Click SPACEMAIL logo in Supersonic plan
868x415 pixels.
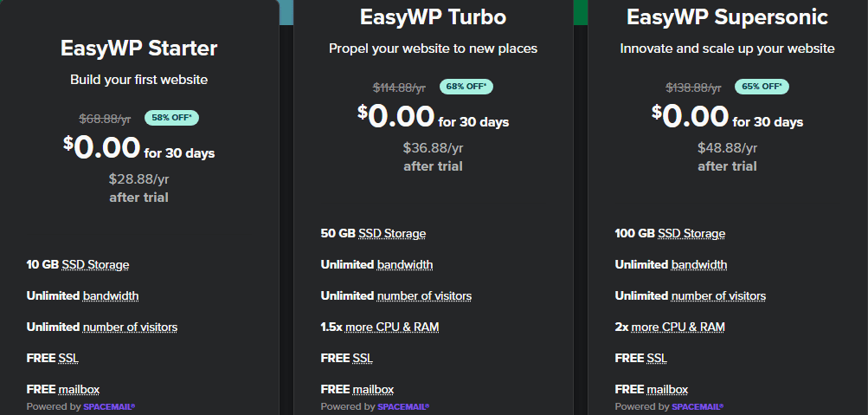[698, 406]
